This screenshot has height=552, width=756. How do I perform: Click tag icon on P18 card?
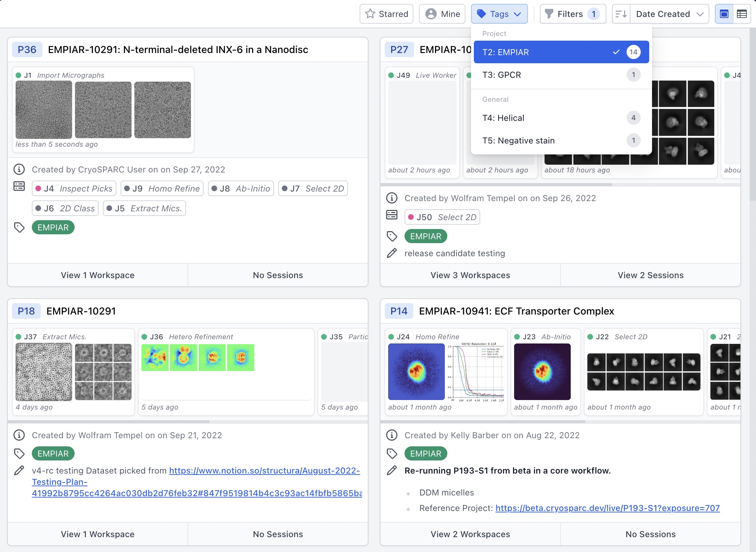(x=19, y=454)
